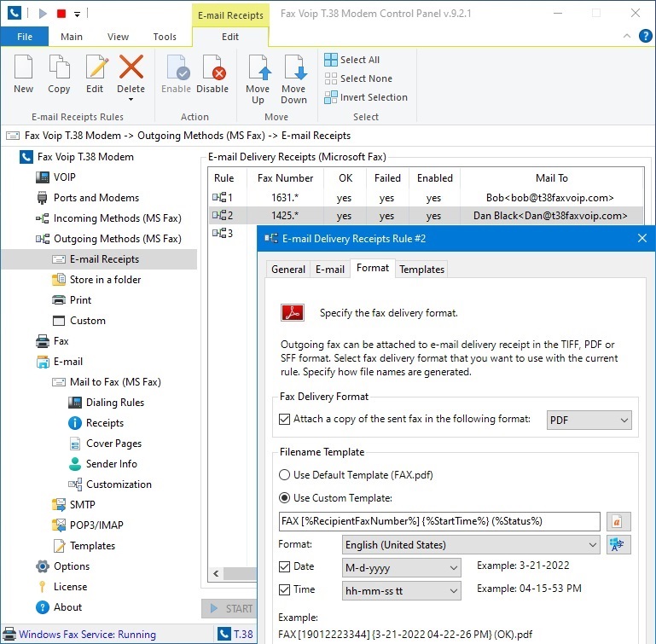
Task: Select rule 1 row for 1631.*
Action: click(x=426, y=198)
